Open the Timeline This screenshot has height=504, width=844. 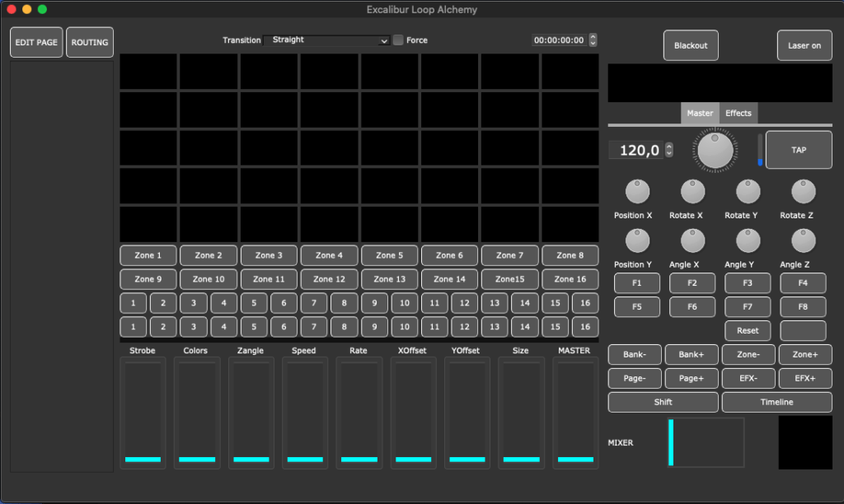pyautogui.click(x=776, y=402)
